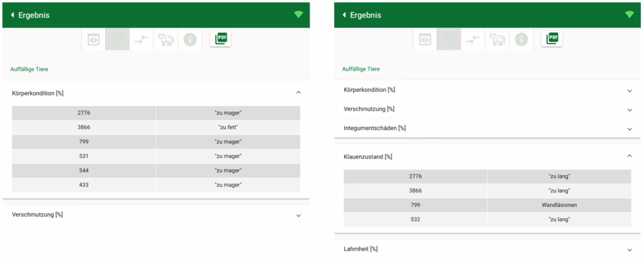Screen dimensions: 644x264
Task: Select the grid table icon in left panel
Action: (x=118, y=40)
